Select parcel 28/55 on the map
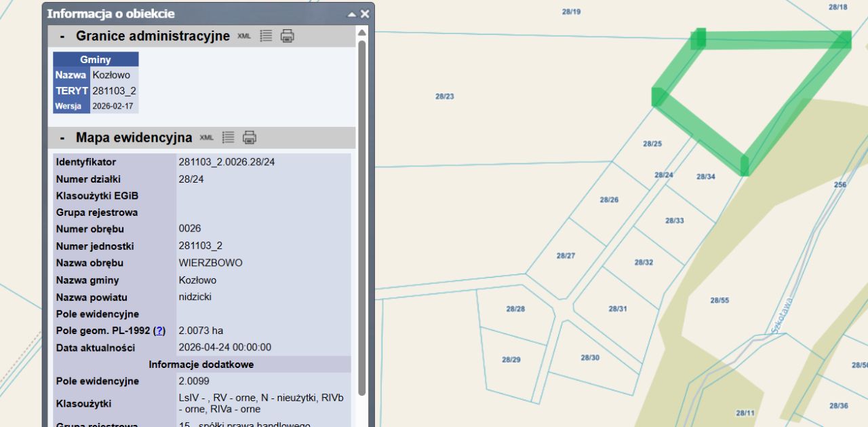This screenshot has height=427, width=868. [x=719, y=300]
